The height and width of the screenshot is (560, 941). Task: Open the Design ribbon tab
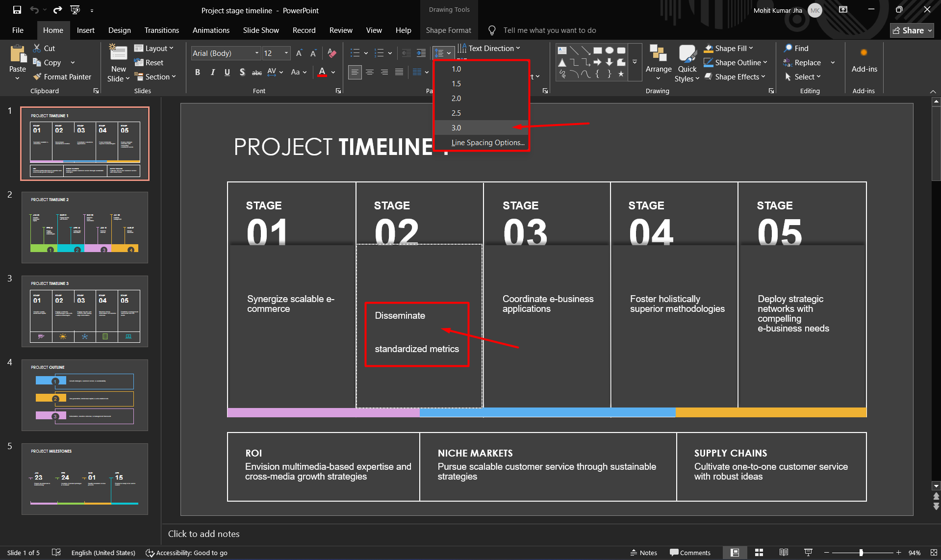(x=120, y=30)
